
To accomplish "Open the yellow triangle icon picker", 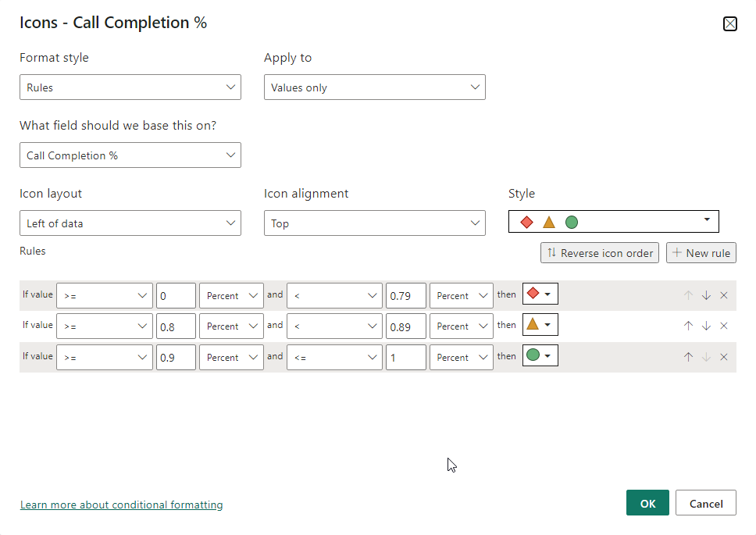I will pyautogui.click(x=540, y=325).
